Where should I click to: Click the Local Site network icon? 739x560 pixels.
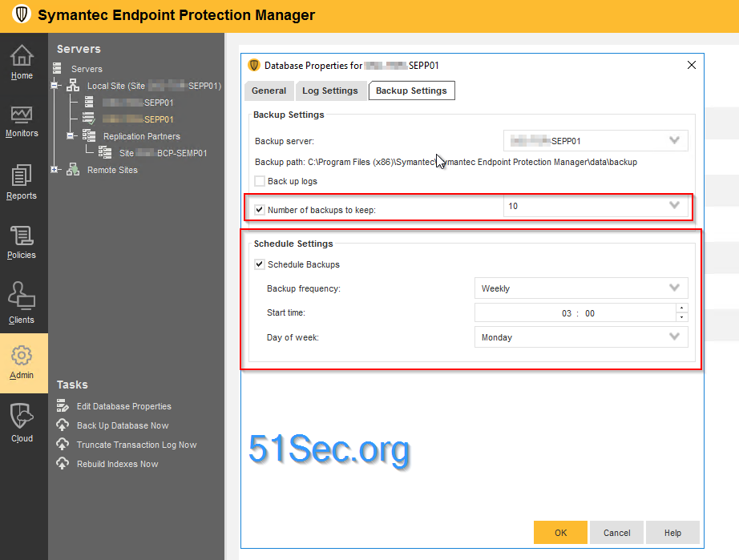coord(73,85)
